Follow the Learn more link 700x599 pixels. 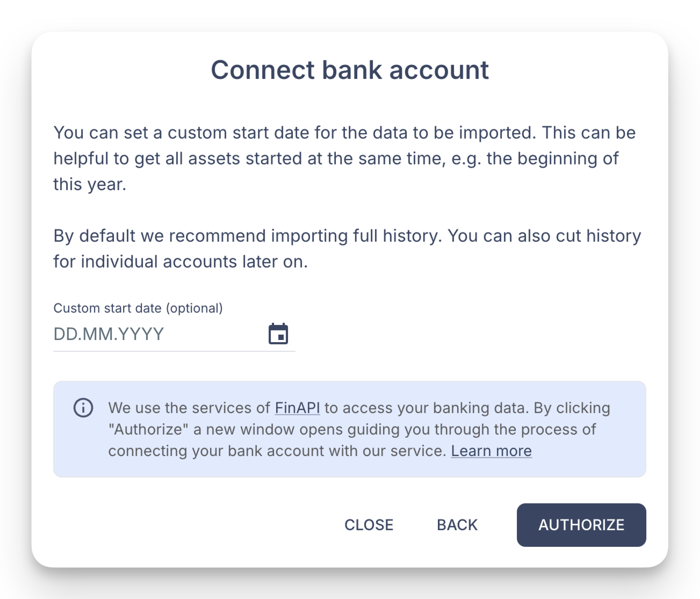point(491,451)
